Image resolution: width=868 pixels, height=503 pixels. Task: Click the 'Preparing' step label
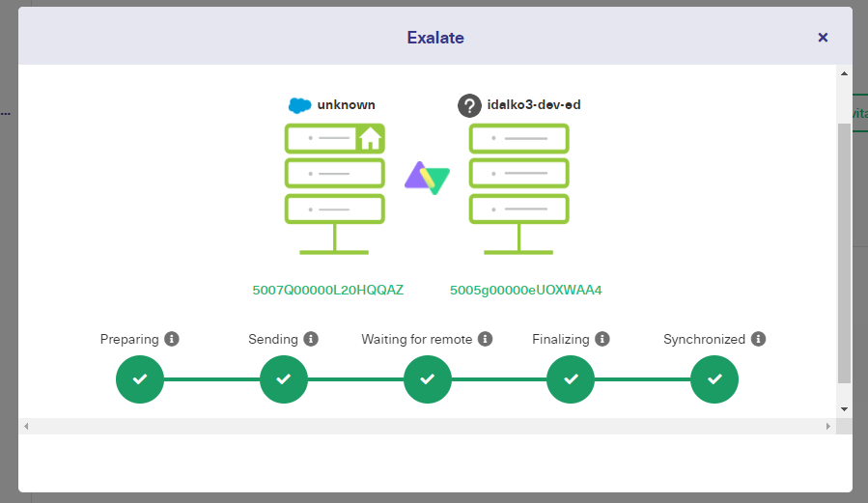129,339
